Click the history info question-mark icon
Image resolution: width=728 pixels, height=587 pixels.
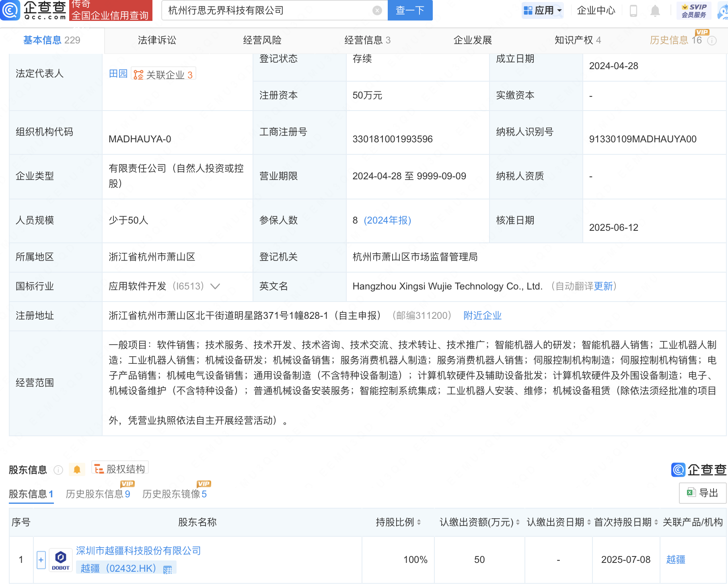[x=712, y=41]
